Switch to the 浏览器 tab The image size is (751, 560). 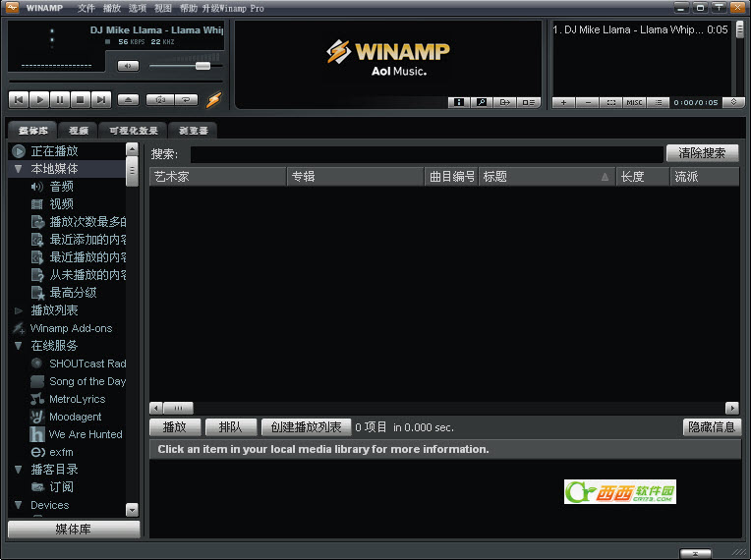[x=193, y=131]
